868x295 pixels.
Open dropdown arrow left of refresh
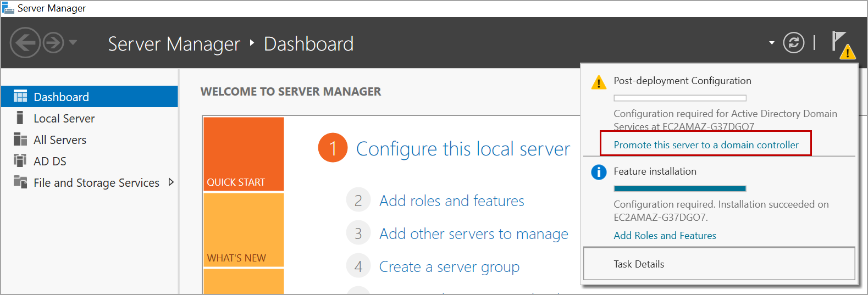coord(772,43)
